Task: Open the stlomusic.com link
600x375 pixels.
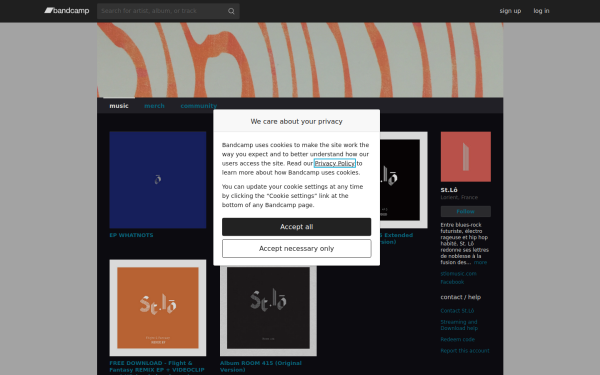Action: point(458,274)
